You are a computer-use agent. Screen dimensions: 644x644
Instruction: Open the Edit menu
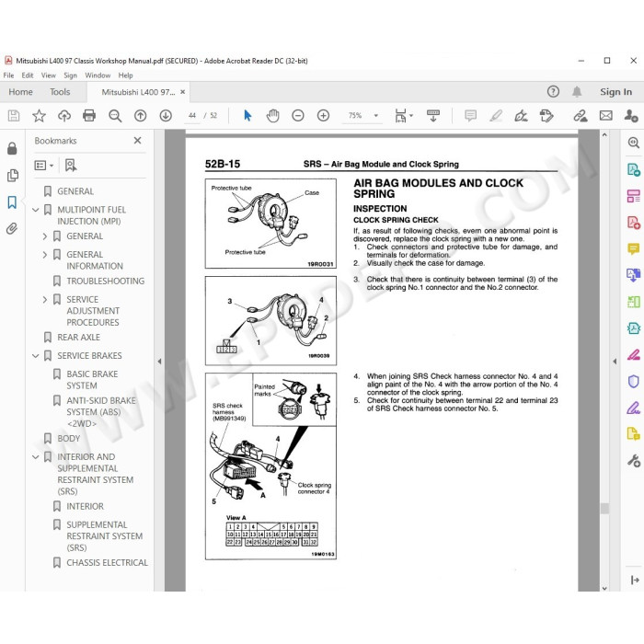click(28, 75)
